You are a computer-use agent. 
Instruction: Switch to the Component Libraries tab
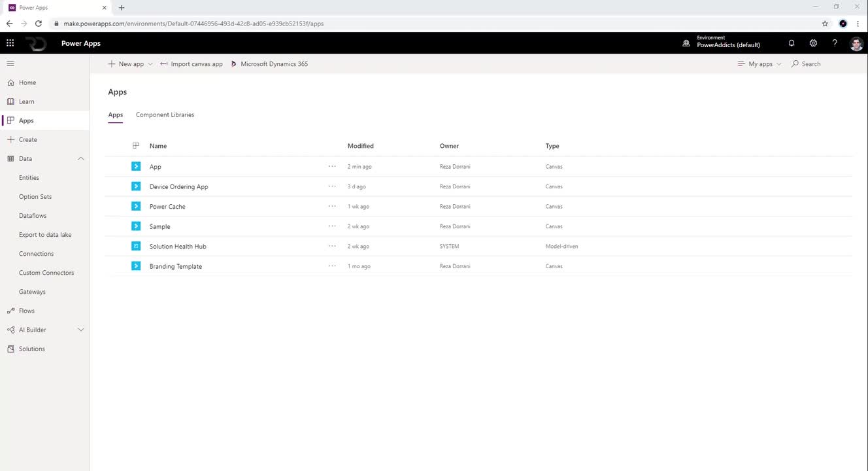[x=165, y=115]
